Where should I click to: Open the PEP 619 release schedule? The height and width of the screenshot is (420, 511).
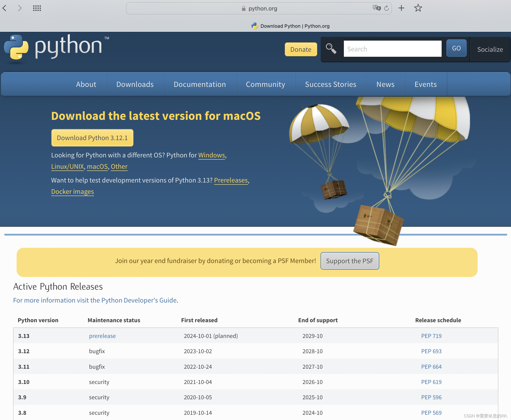[431, 382]
